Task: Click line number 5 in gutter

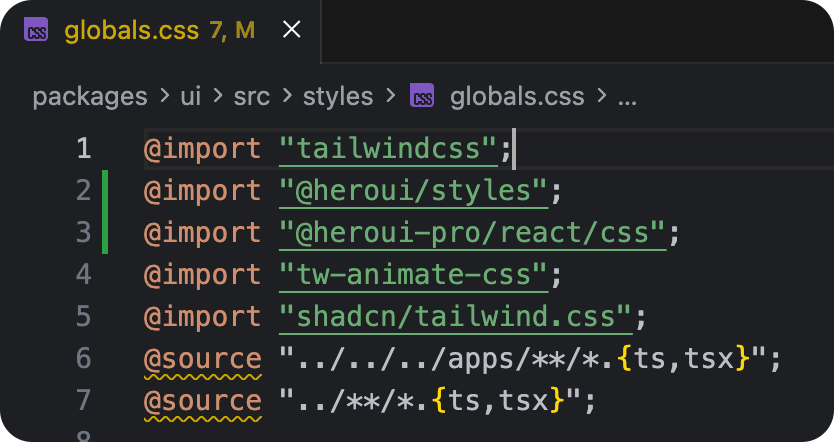Action: point(84,316)
